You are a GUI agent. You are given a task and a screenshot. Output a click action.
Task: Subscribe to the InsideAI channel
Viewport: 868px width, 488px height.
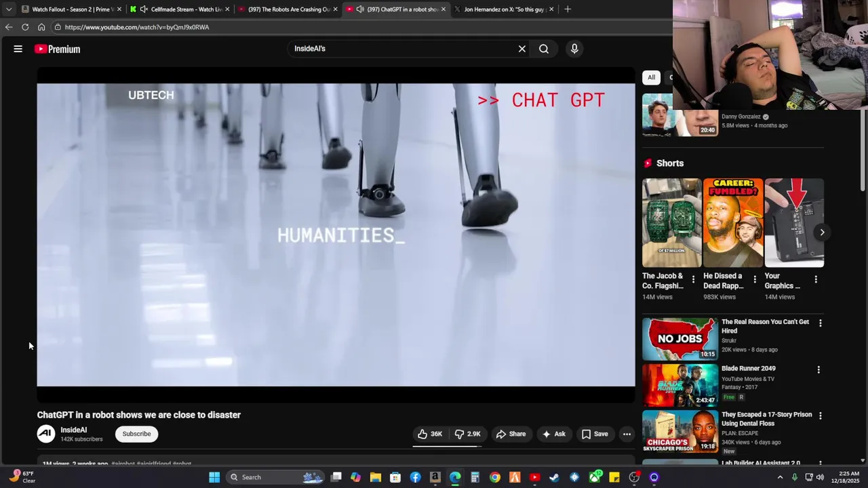136,434
